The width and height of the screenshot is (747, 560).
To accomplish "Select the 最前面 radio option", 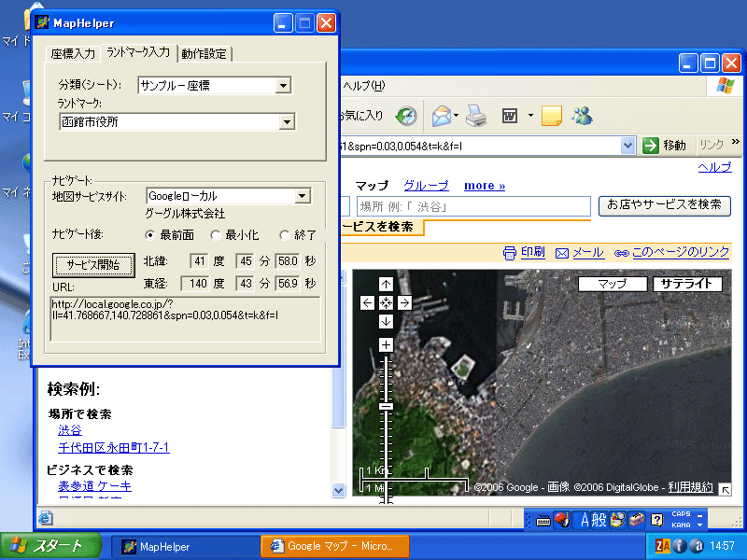I will coord(150,235).
